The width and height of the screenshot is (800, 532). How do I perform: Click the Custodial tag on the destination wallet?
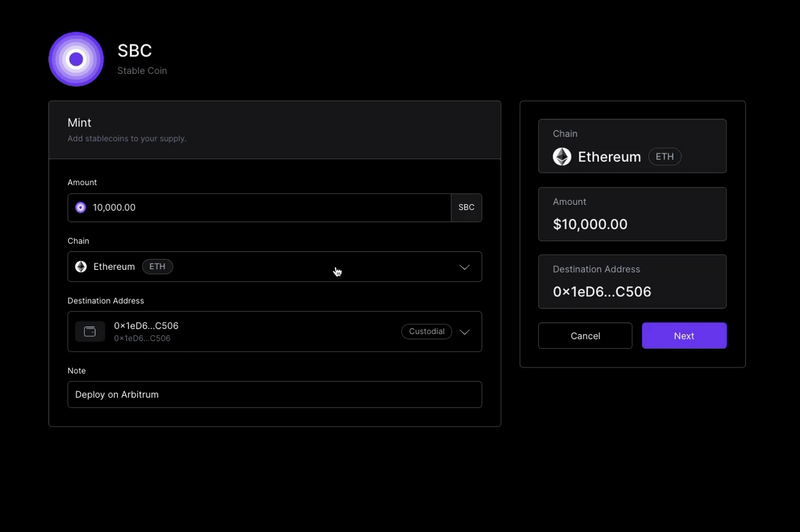pyautogui.click(x=426, y=332)
